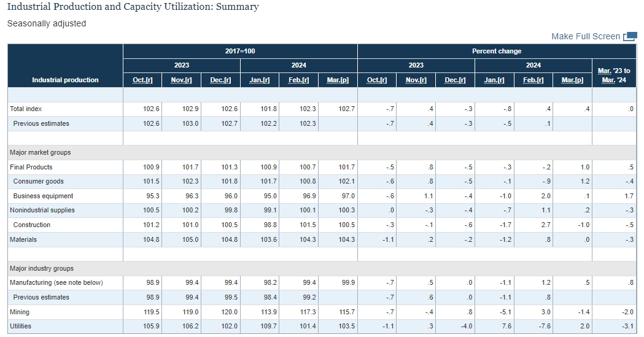Click the Major industry groups section heading
This screenshot has height=337, width=644.
tap(42, 268)
